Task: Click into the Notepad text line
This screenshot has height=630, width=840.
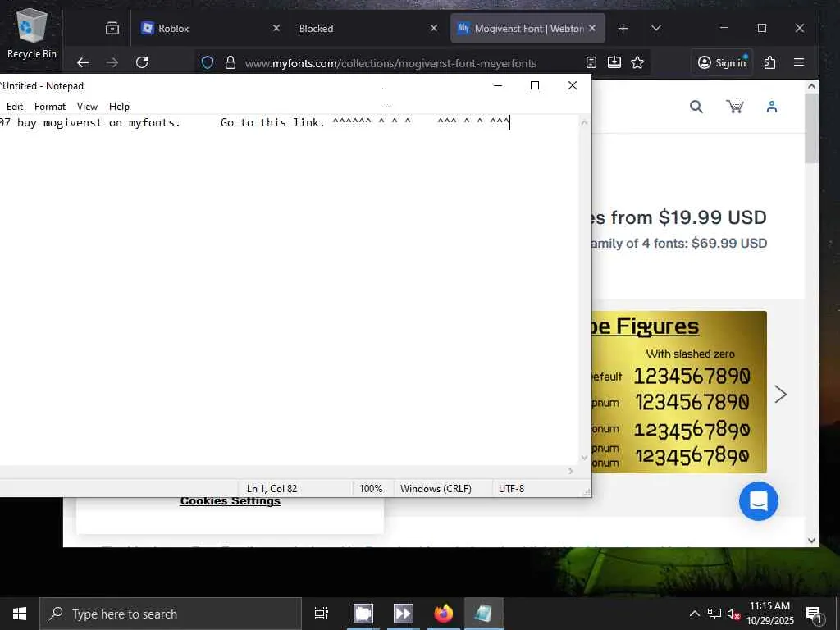Action: (x=254, y=123)
